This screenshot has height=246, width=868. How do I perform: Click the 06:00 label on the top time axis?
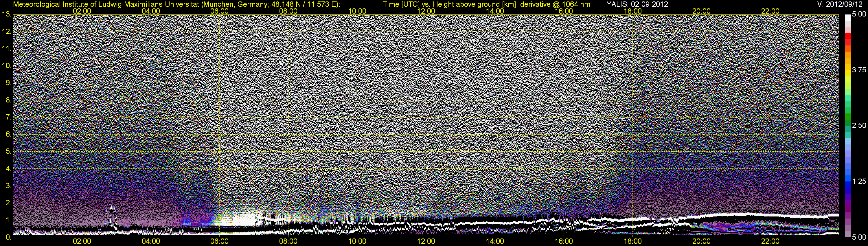click(x=219, y=11)
